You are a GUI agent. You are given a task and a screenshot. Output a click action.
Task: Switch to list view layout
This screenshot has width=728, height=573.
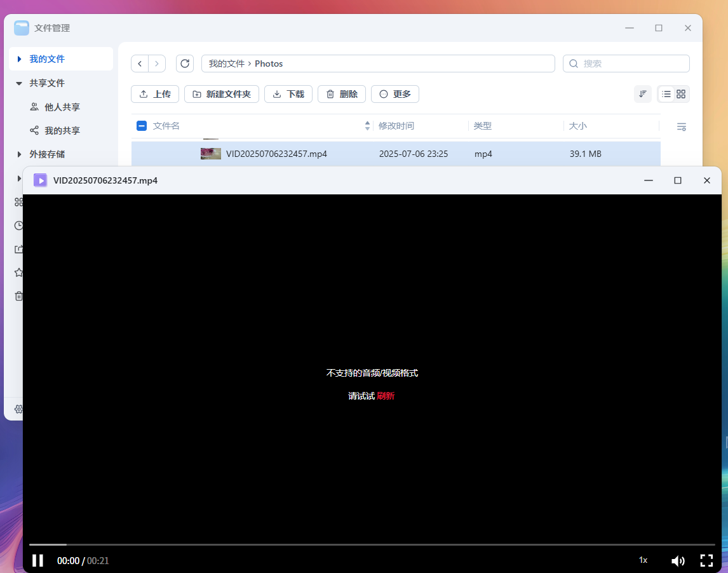point(666,94)
